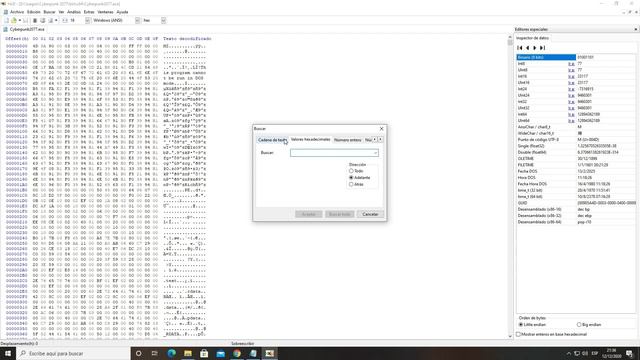Go to first byte in data inspector
This screenshot has height=360, width=640.
click(520, 48)
